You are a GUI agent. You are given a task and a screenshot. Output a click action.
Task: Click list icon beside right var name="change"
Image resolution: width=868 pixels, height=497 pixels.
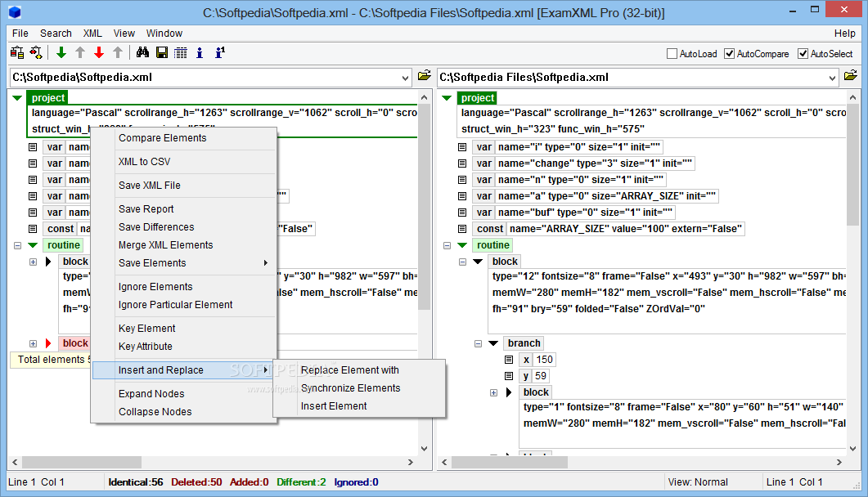[x=462, y=163]
